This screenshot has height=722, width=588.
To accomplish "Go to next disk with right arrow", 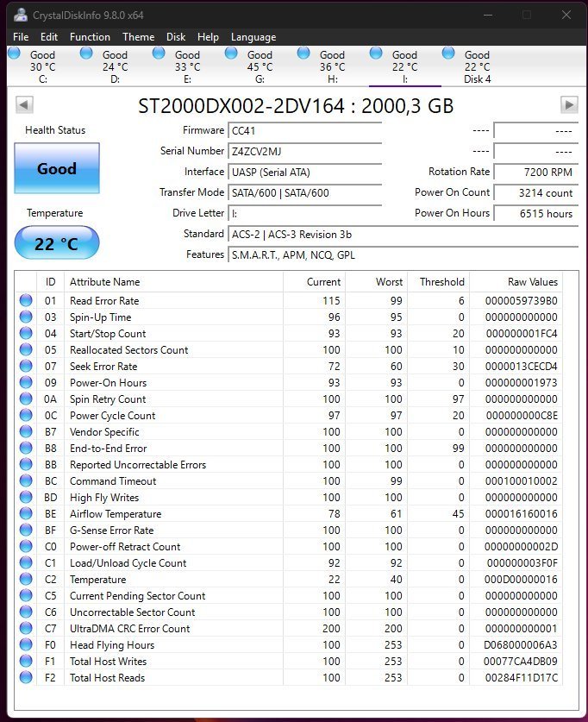I will pyautogui.click(x=568, y=105).
